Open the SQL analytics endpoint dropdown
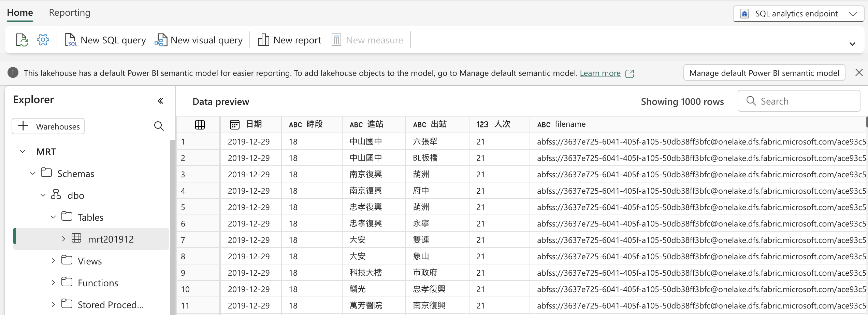 (x=853, y=14)
